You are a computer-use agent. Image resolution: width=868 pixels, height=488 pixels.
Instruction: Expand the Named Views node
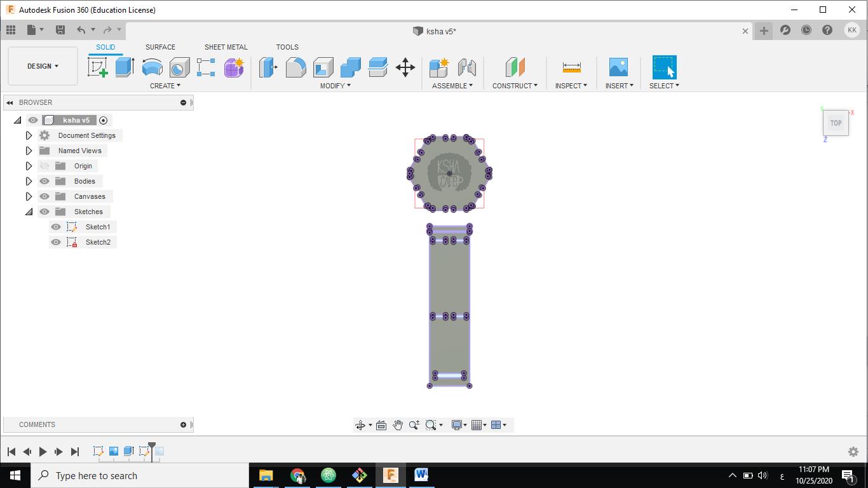point(29,151)
